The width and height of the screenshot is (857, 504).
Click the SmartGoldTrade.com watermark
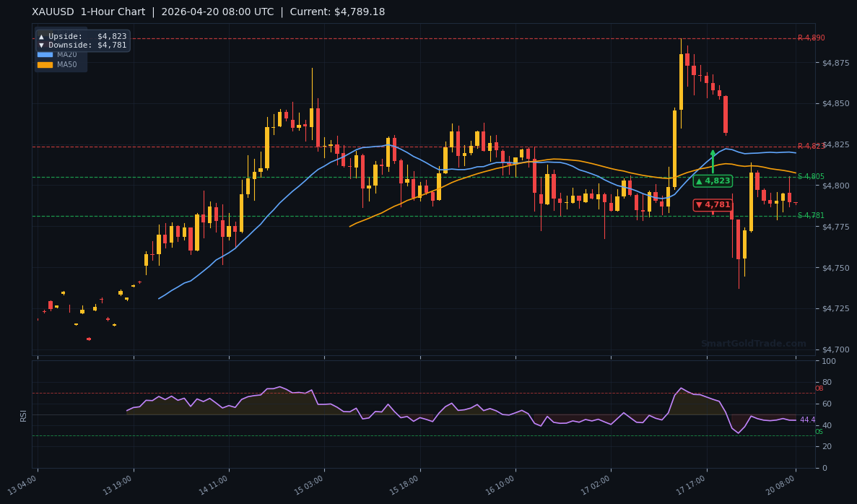[752, 343]
